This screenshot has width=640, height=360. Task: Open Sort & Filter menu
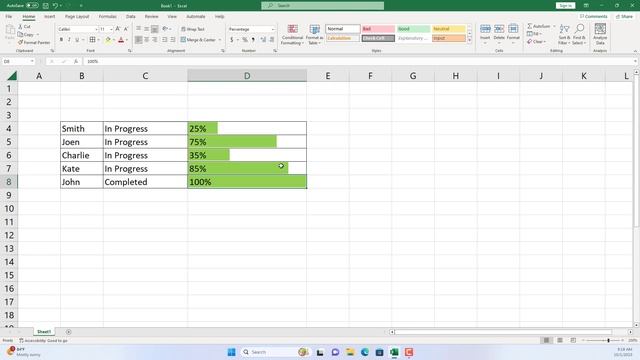tap(564, 35)
